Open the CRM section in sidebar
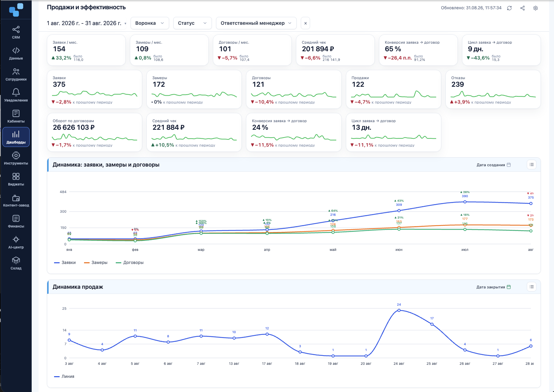This screenshot has height=392, width=554. (16, 32)
